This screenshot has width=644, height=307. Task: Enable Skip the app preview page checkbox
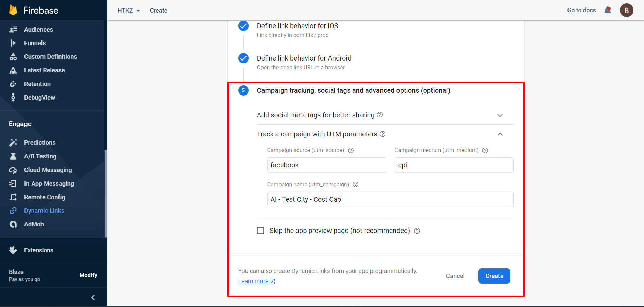click(260, 231)
